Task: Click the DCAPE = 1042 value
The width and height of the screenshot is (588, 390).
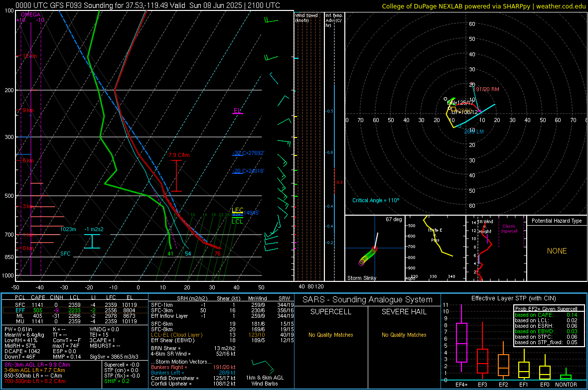Action: click(x=22, y=351)
